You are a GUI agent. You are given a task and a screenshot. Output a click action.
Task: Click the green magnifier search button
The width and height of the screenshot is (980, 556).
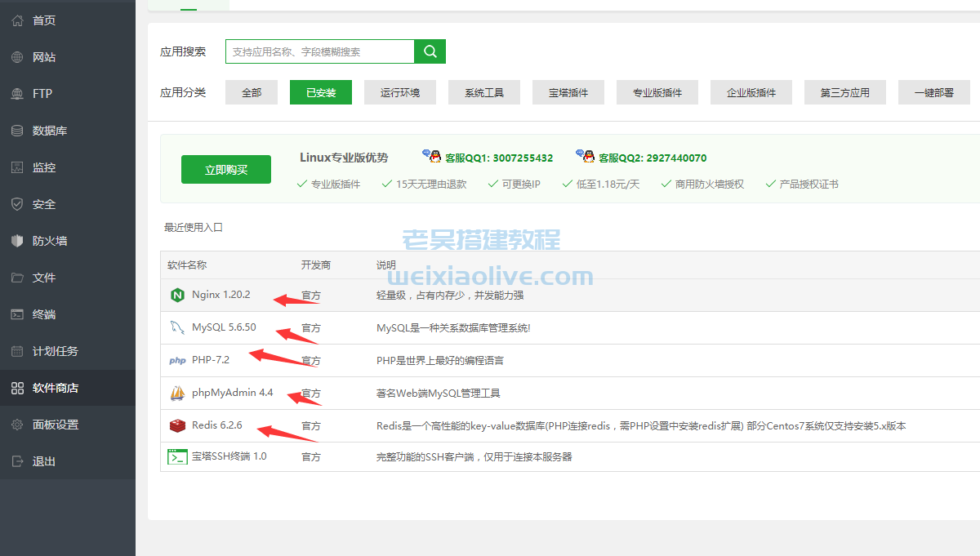(x=430, y=51)
